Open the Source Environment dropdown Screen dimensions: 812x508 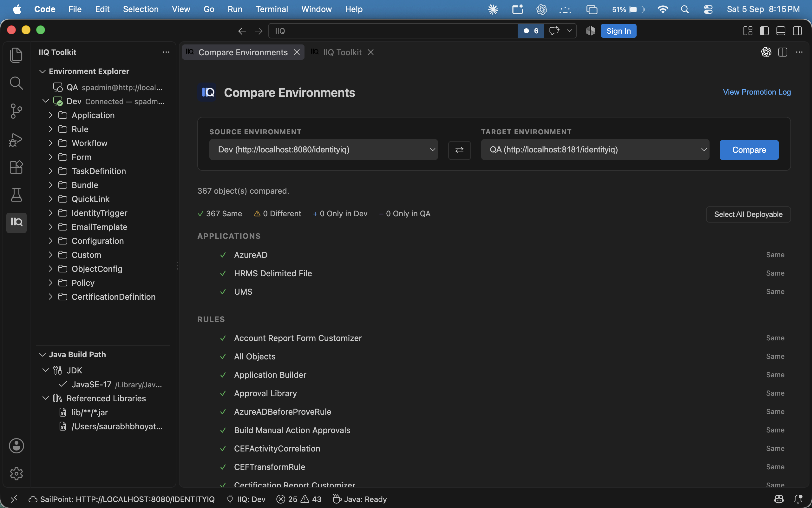[324, 150]
